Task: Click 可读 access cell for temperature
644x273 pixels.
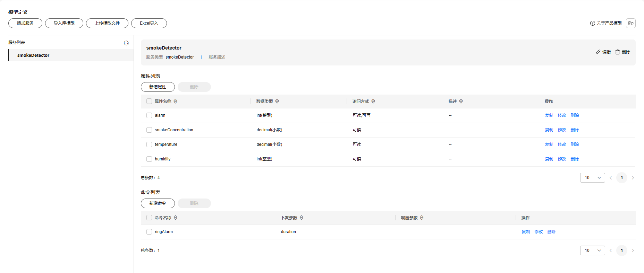Action: tap(357, 144)
